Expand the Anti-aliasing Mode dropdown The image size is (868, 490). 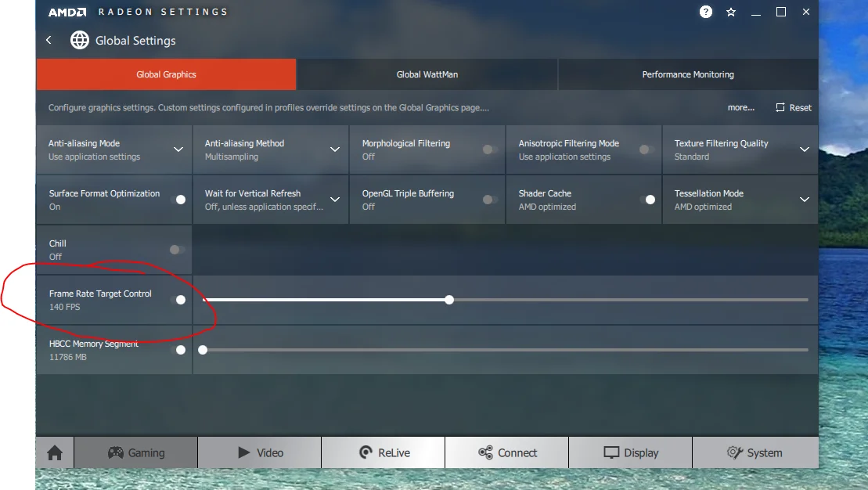click(x=178, y=150)
